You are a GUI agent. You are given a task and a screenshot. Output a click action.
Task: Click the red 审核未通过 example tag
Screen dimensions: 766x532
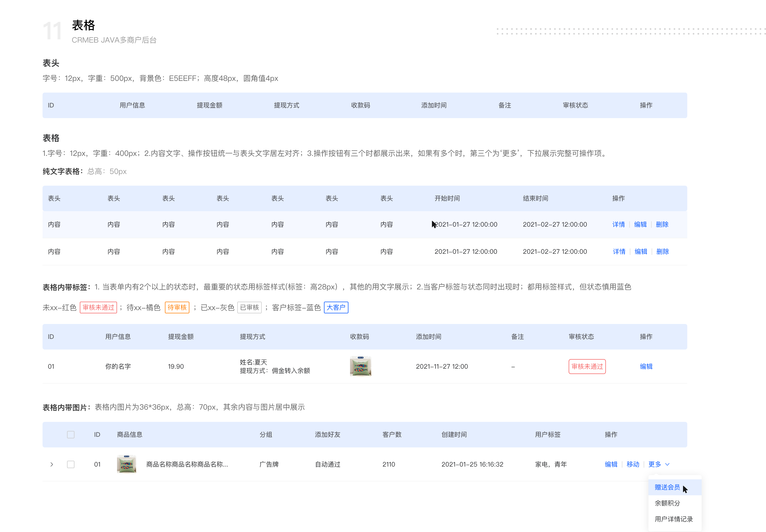[x=98, y=307]
